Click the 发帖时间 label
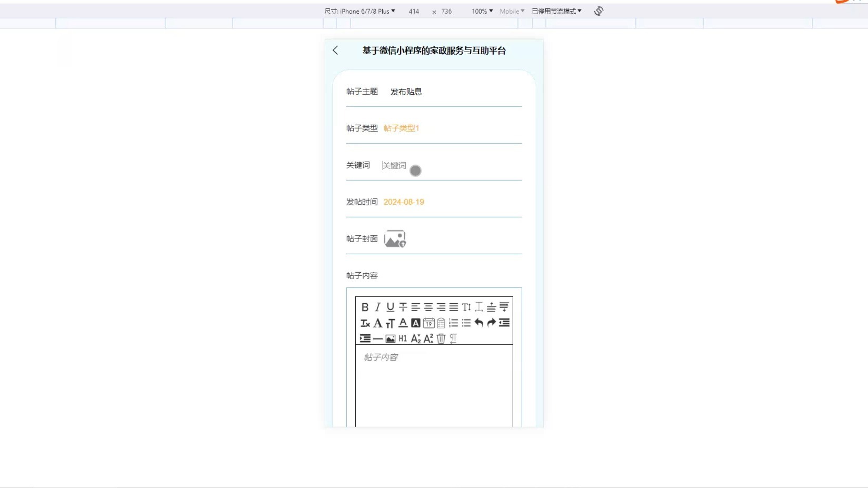 [x=362, y=202]
